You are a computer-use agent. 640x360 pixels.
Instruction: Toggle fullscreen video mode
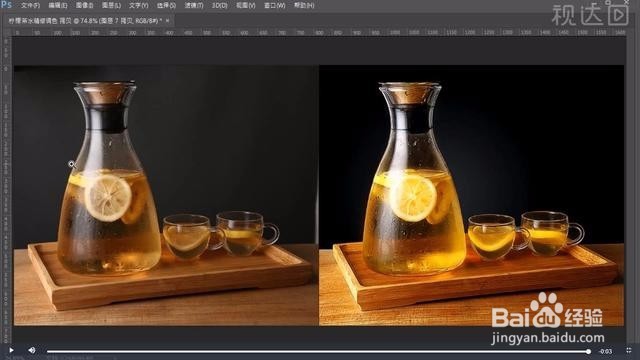(x=629, y=350)
